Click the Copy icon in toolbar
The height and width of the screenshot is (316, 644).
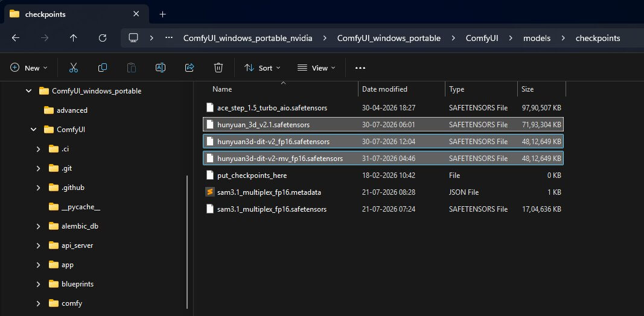103,68
